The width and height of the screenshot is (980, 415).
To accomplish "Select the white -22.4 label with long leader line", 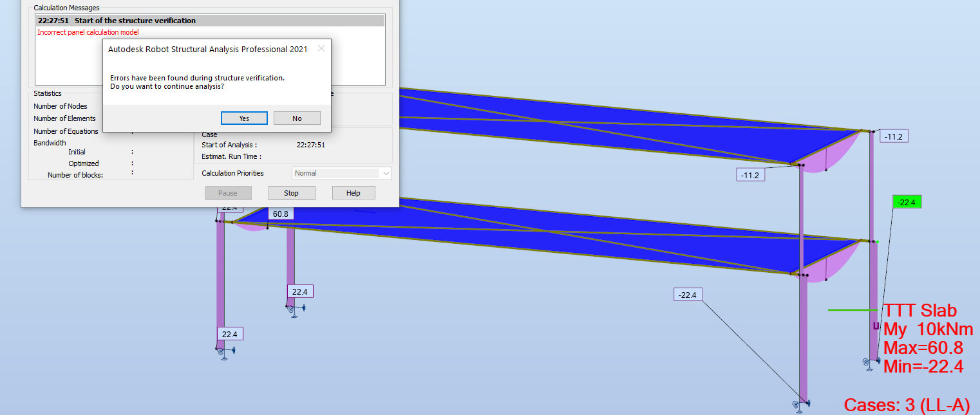I will tap(688, 295).
